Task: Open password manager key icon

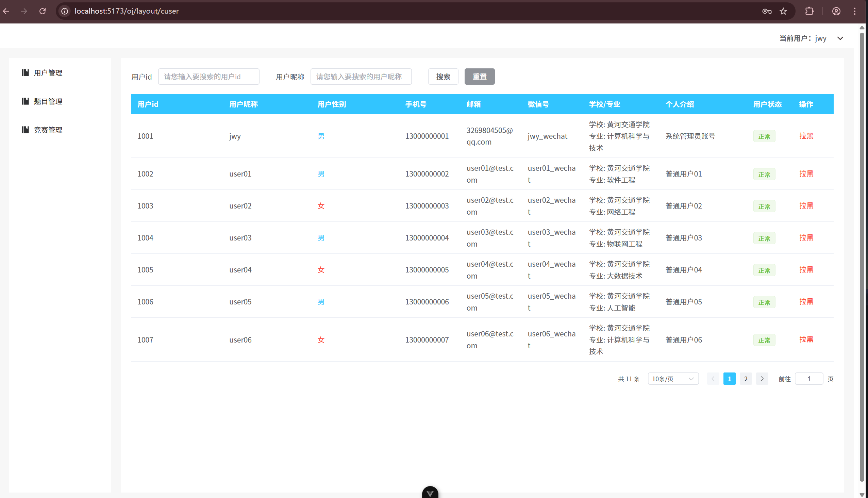Action: tap(767, 11)
